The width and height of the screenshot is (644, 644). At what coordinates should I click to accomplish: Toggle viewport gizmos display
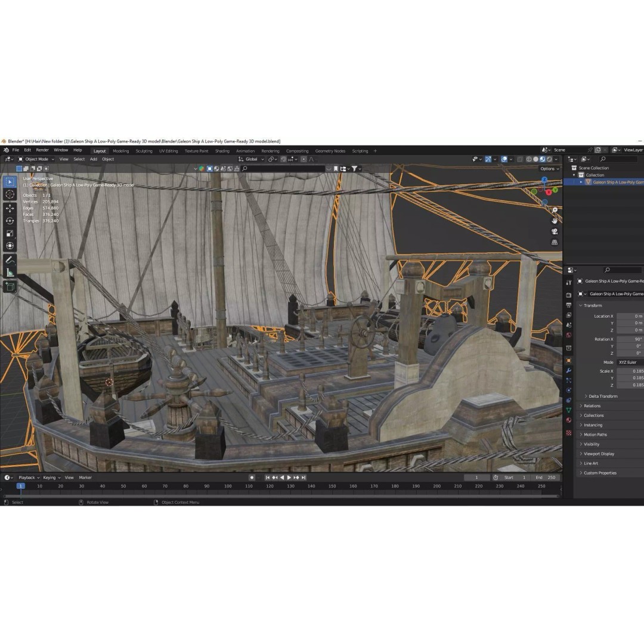[x=488, y=159]
